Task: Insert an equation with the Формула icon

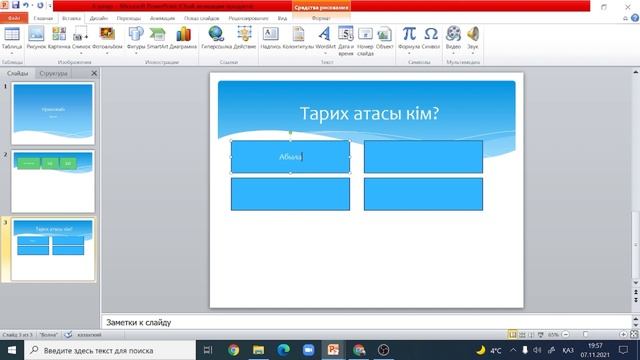Action: pyautogui.click(x=409, y=34)
